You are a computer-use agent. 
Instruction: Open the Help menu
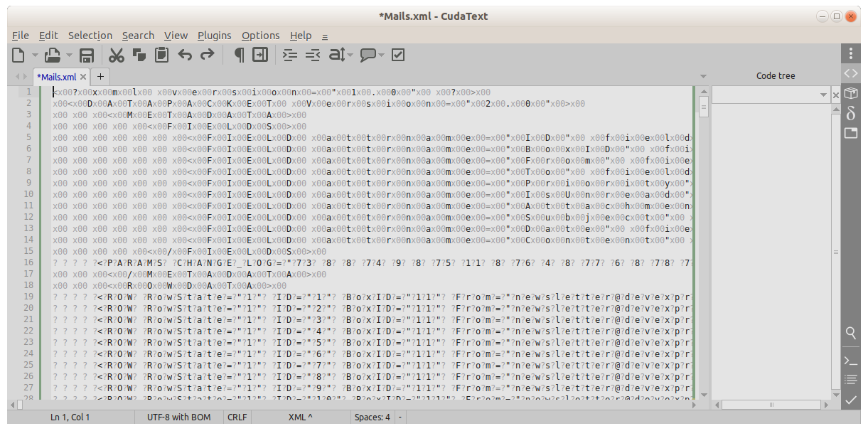[x=301, y=36]
